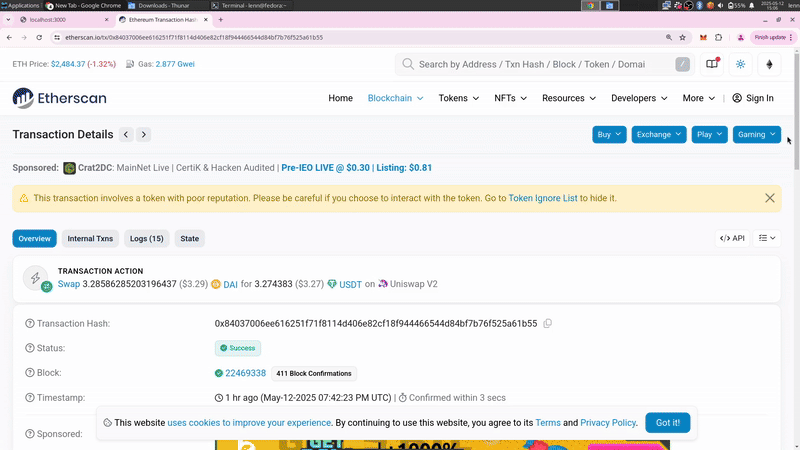Click the zoom magnifier in address bar
The image size is (800, 450).
(668, 37)
